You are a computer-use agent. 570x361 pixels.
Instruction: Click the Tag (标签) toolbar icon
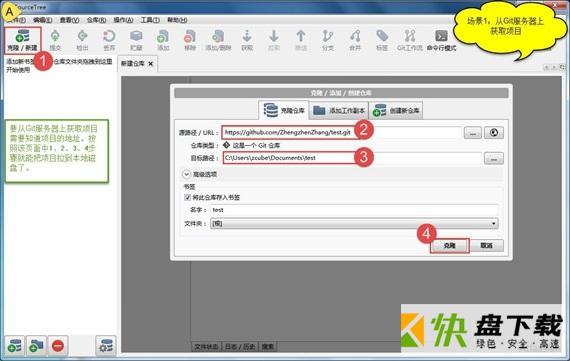click(x=382, y=40)
